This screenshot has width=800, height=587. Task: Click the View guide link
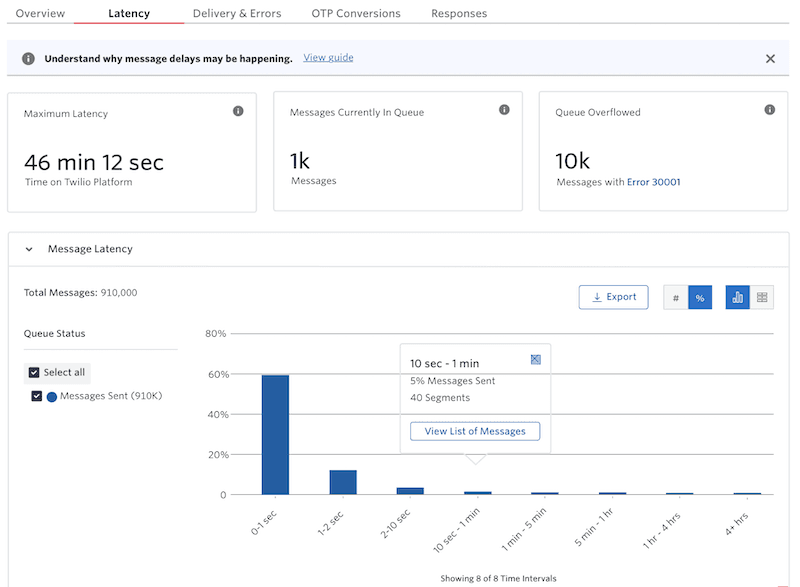(328, 58)
